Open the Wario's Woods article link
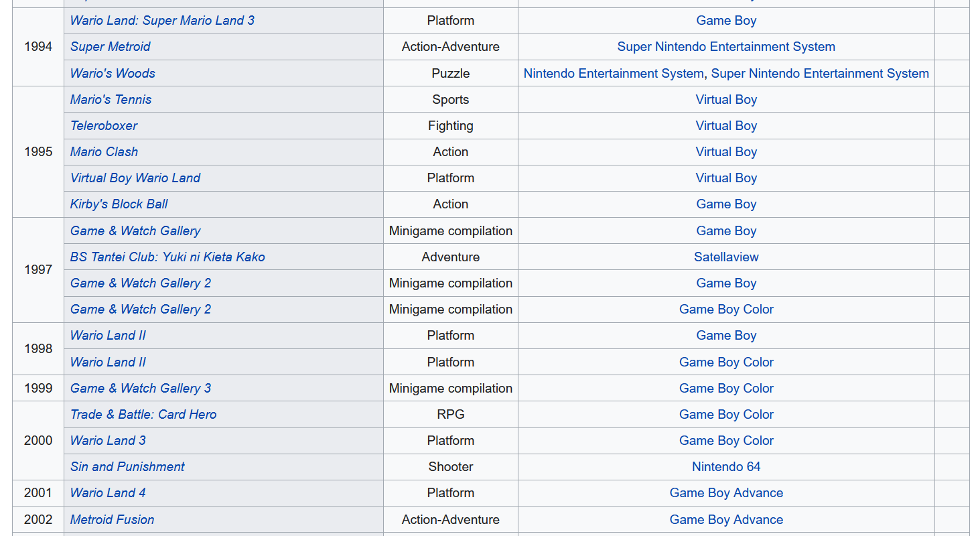The width and height of the screenshot is (980, 536). (113, 74)
